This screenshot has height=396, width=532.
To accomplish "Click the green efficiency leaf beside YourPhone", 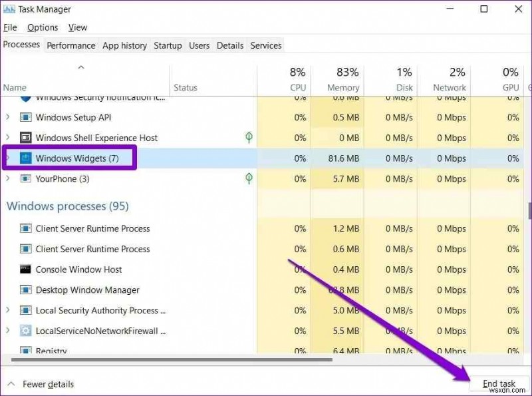I will tap(249, 179).
